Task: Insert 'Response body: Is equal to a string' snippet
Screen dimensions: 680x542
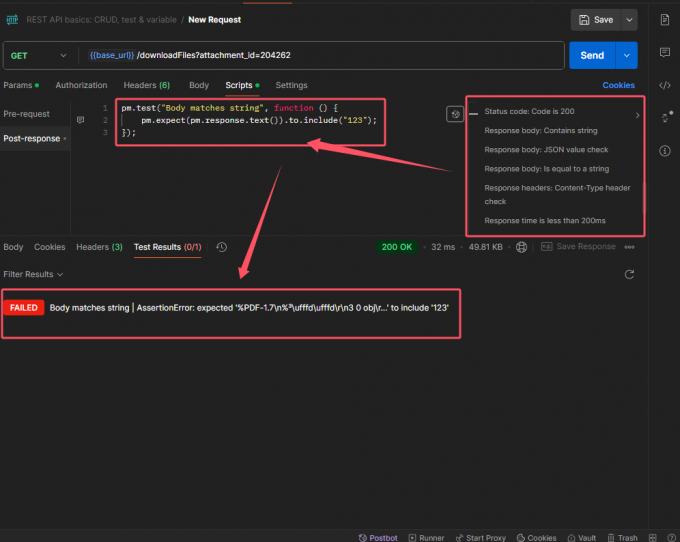Action: (x=546, y=169)
